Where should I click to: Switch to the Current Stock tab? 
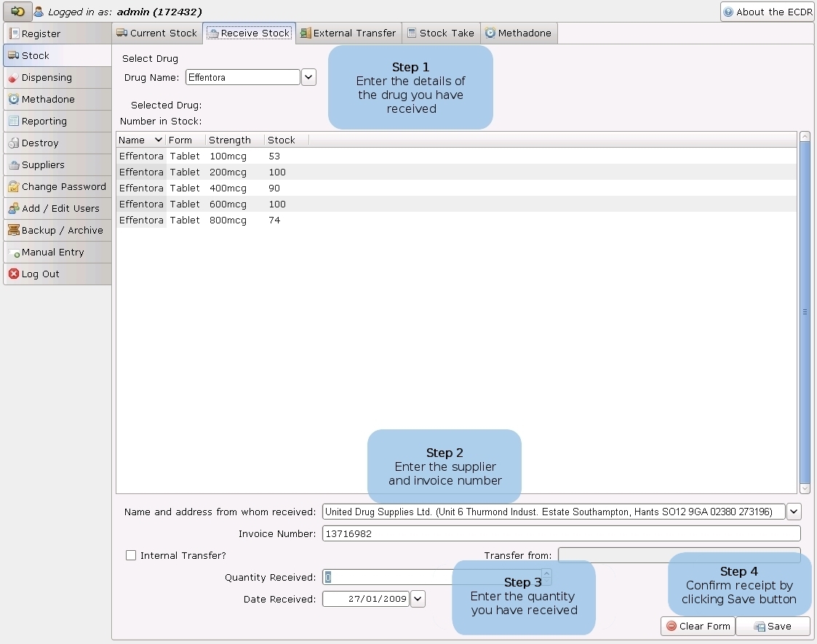point(157,33)
